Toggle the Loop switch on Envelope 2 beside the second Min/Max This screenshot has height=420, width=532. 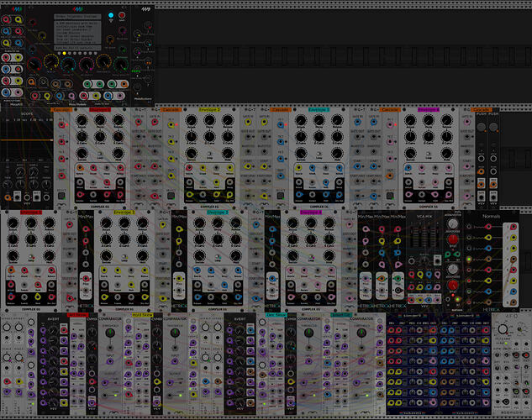[x=124, y=257]
